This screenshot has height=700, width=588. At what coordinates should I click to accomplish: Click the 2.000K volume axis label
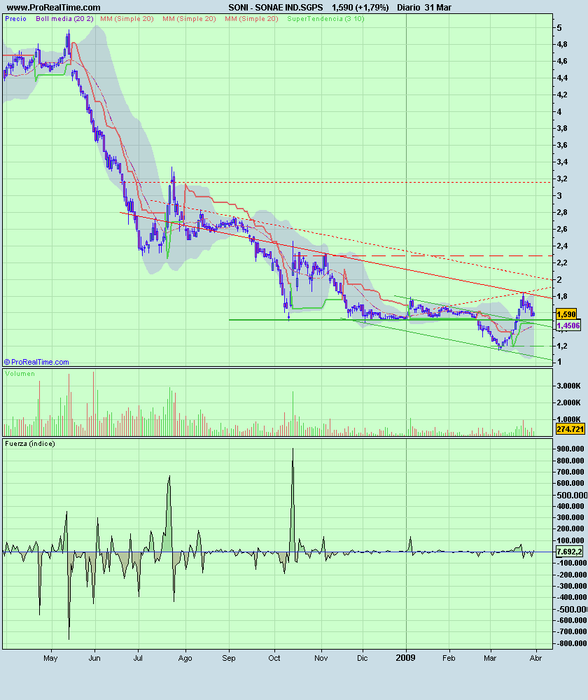pyautogui.click(x=568, y=402)
